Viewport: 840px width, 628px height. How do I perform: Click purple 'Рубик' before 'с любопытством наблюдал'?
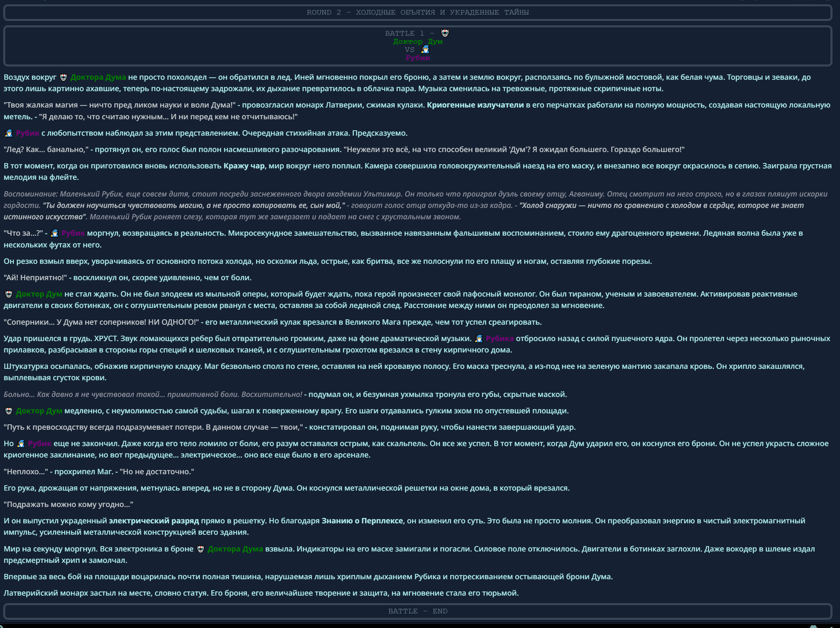pos(28,133)
